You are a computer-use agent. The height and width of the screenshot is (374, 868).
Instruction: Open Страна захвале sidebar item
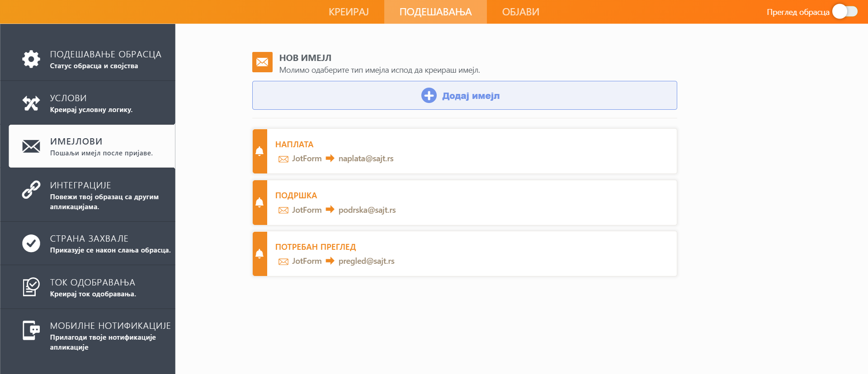coord(88,243)
